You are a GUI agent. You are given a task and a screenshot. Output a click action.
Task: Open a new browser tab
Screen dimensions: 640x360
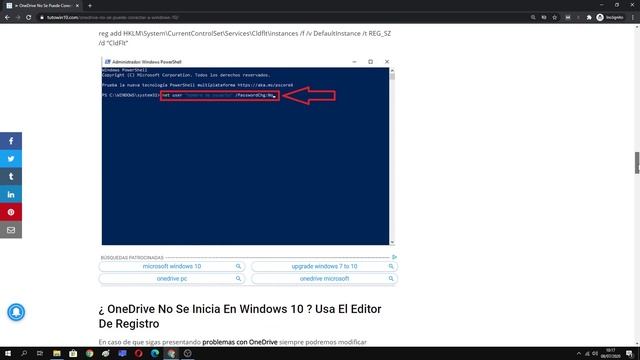tap(90, 6)
